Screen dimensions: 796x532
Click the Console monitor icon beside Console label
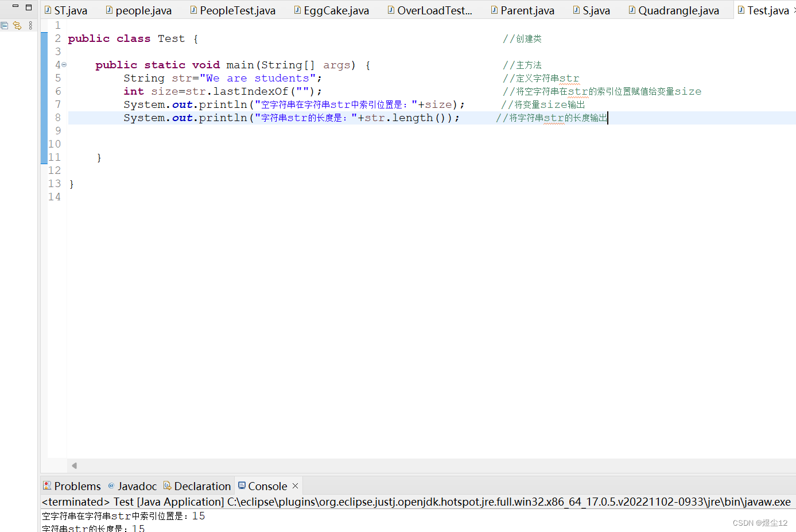(x=243, y=486)
